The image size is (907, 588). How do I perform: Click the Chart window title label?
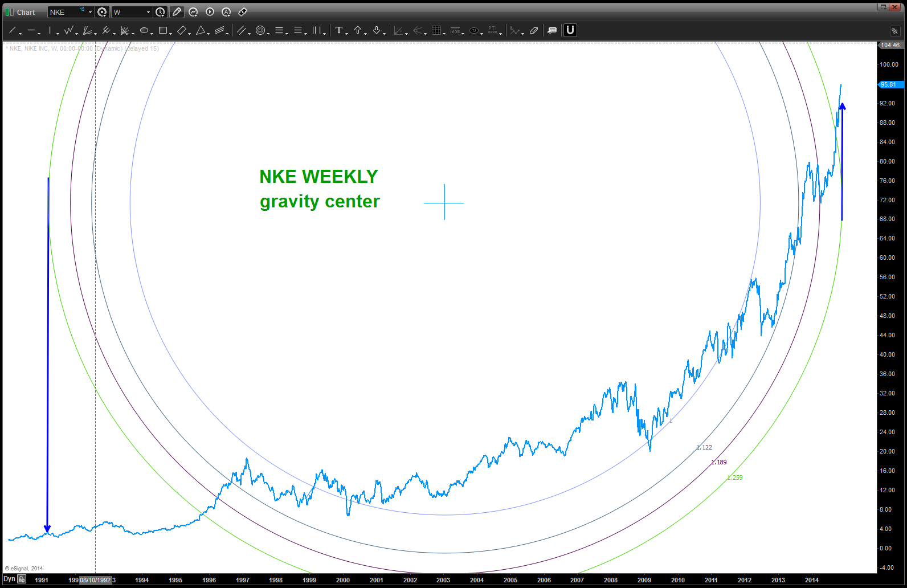pos(26,12)
